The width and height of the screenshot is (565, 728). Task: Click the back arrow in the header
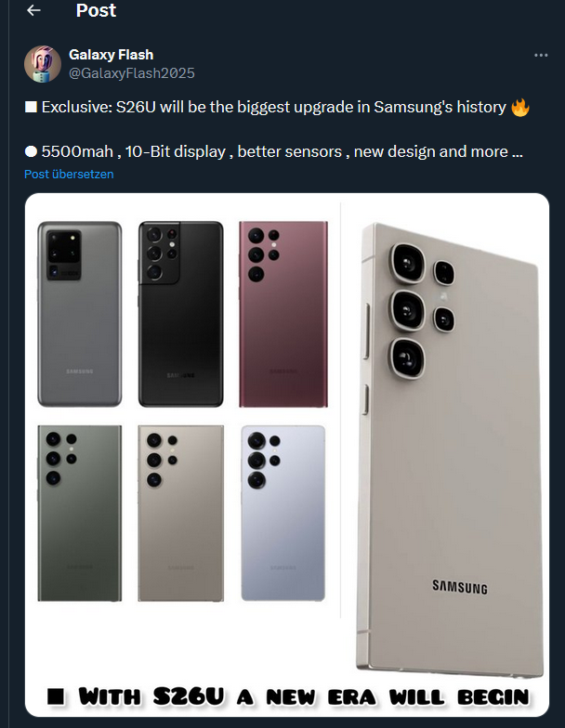(34, 11)
